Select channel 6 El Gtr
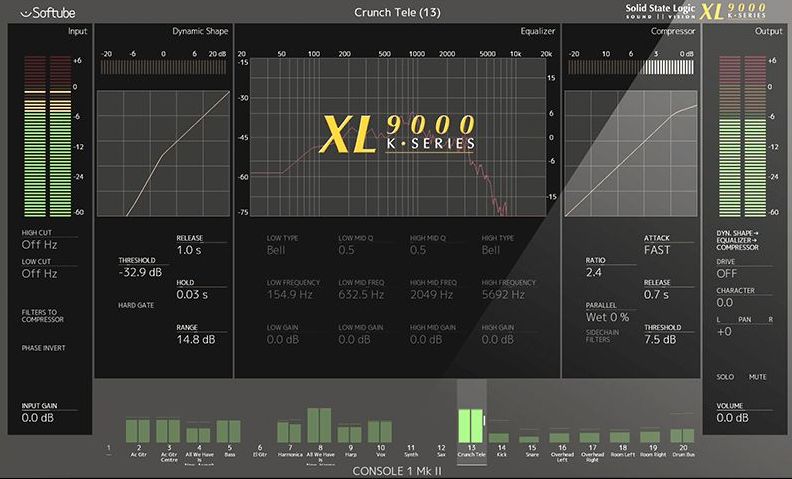The image size is (792, 479). 259,450
